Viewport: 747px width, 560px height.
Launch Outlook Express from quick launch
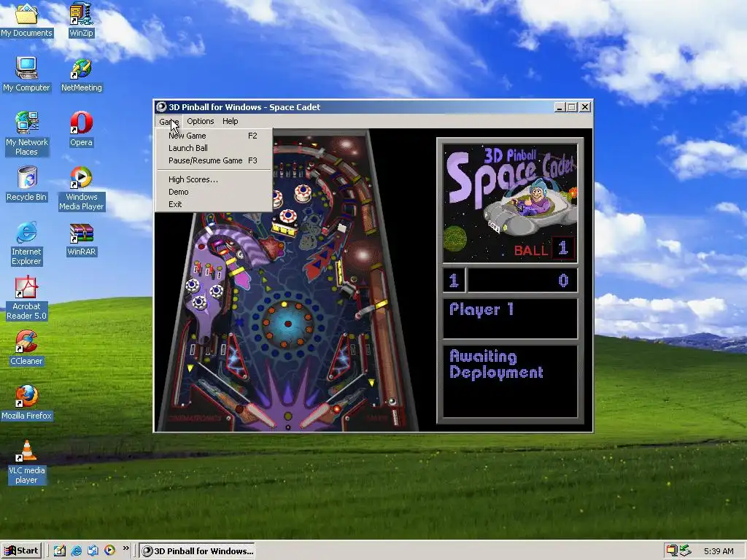pyautogui.click(x=93, y=551)
